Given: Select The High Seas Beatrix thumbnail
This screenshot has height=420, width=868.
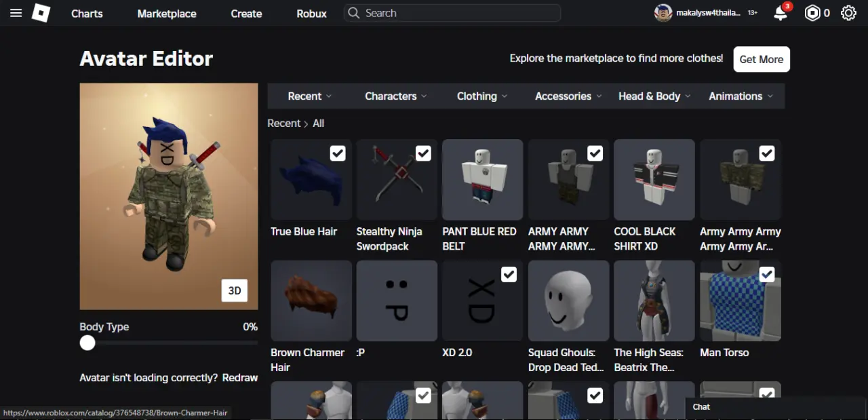Looking at the screenshot, I should pyautogui.click(x=654, y=301).
